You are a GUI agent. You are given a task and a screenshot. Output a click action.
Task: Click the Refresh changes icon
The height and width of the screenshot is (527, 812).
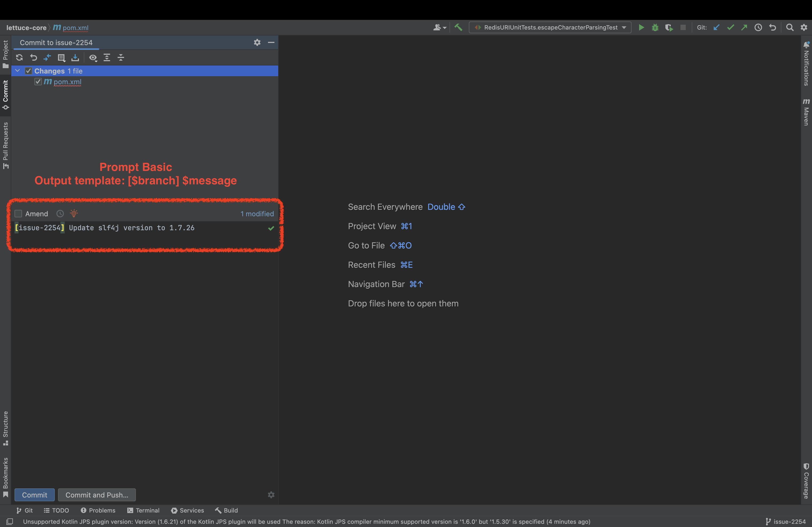[19, 58]
